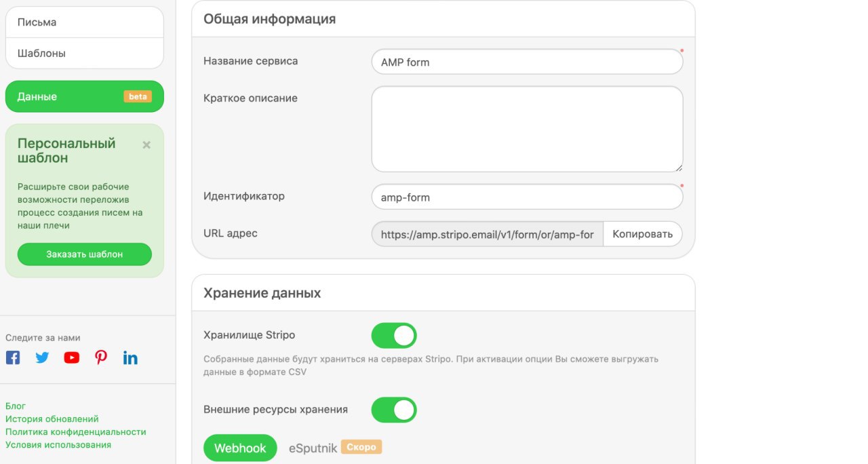Screen dimensions: 868x464
Task: Select the eSputnik storage tab
Action: (x=313, y=448)
